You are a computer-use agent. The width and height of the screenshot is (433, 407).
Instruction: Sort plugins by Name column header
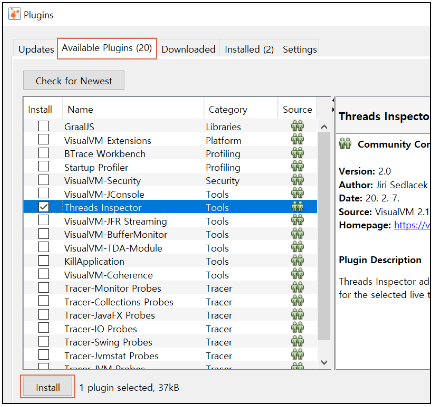tap(133, 109)
